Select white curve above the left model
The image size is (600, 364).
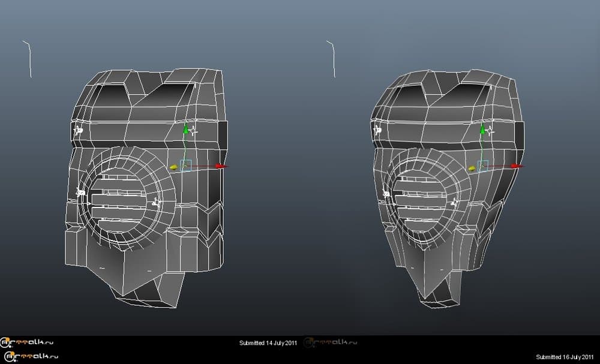[x=28, y=59]
